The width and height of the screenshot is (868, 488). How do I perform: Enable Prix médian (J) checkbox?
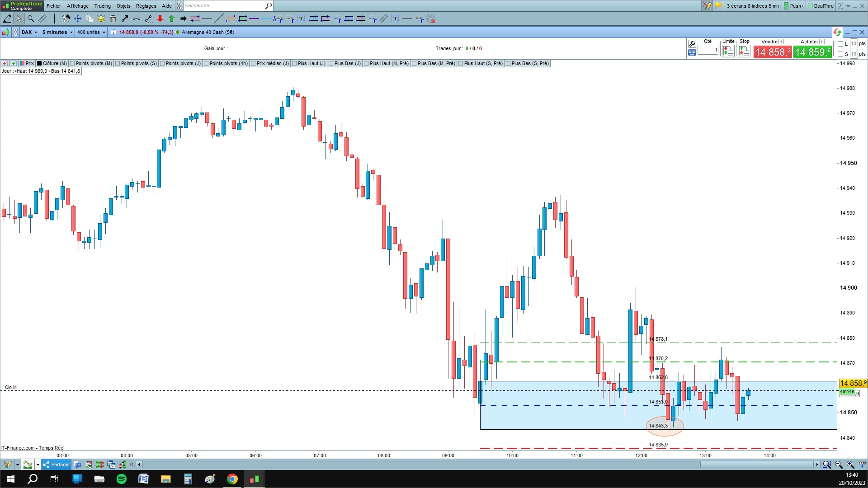click(253, 63)
